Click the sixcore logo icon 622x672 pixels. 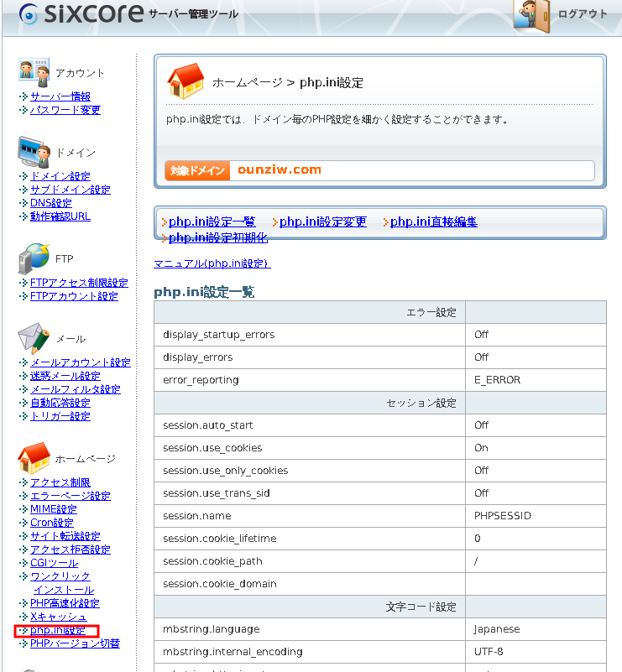[x=29, y=14]
